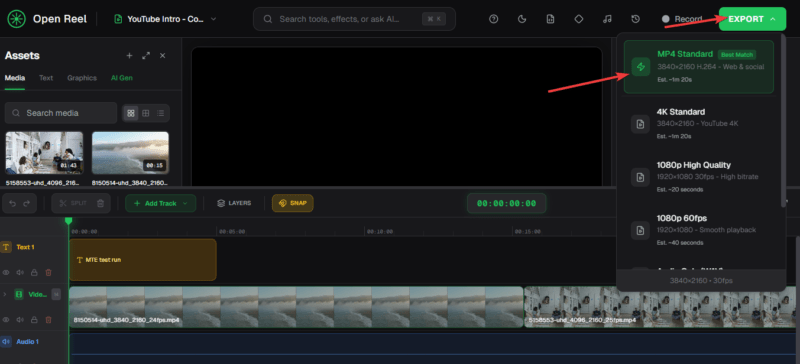
Task: Select large grid view for media
Action: coord(131,113)
